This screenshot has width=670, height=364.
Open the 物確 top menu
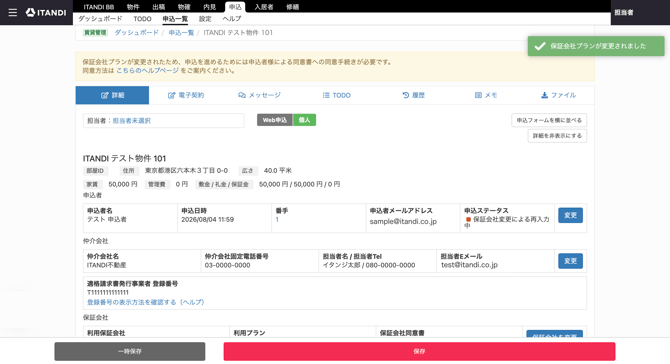coord(184,7)
